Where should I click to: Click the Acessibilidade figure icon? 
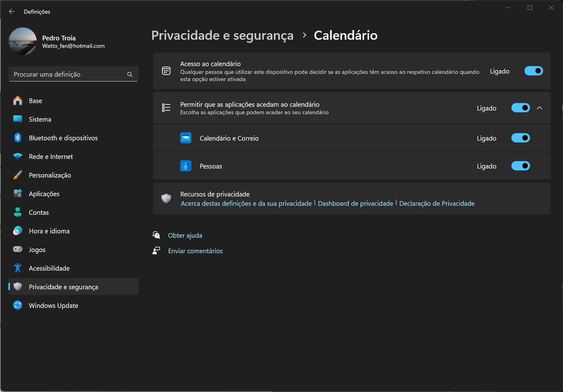[18, 268]
